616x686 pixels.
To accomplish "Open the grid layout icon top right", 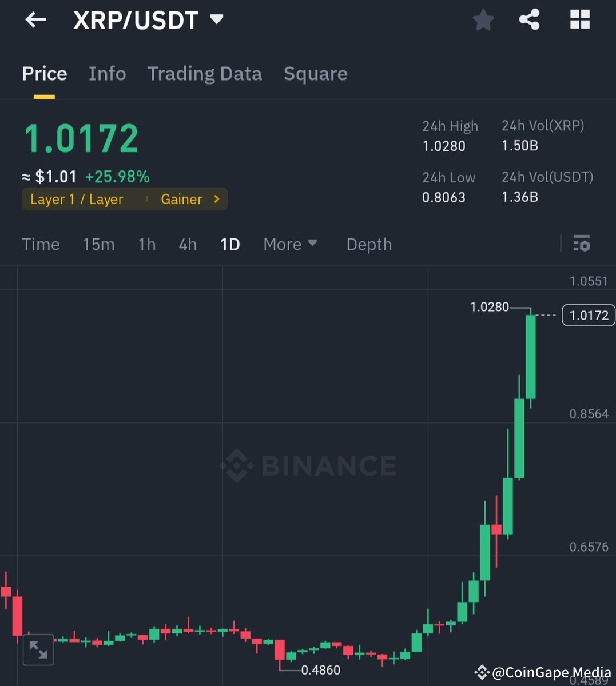I will [580, 19].
